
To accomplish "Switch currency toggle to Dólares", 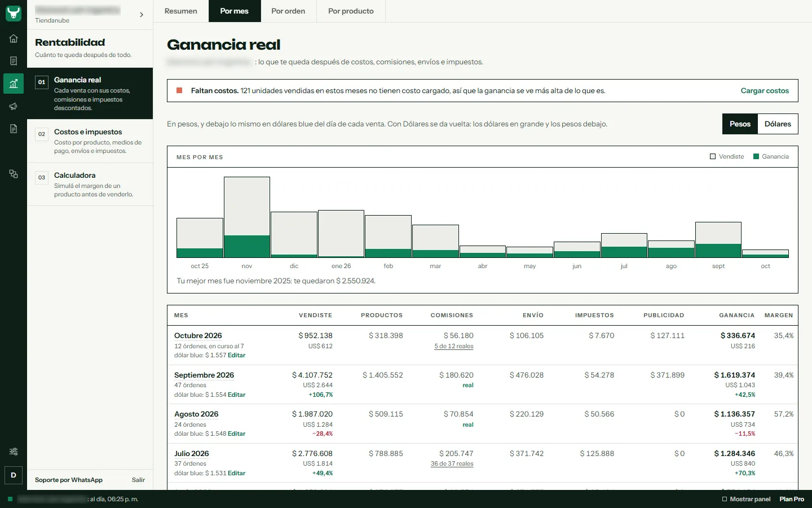I will click(x=778, y=124).
